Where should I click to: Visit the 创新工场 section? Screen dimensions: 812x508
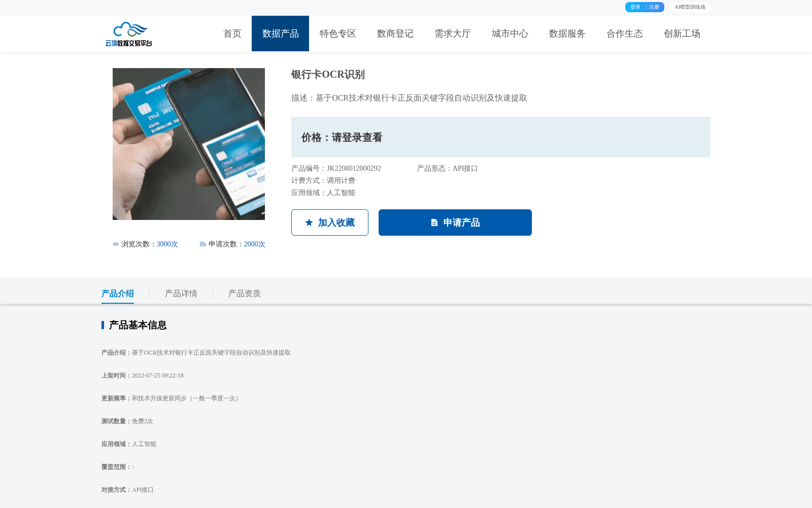(x=682, y=34)
